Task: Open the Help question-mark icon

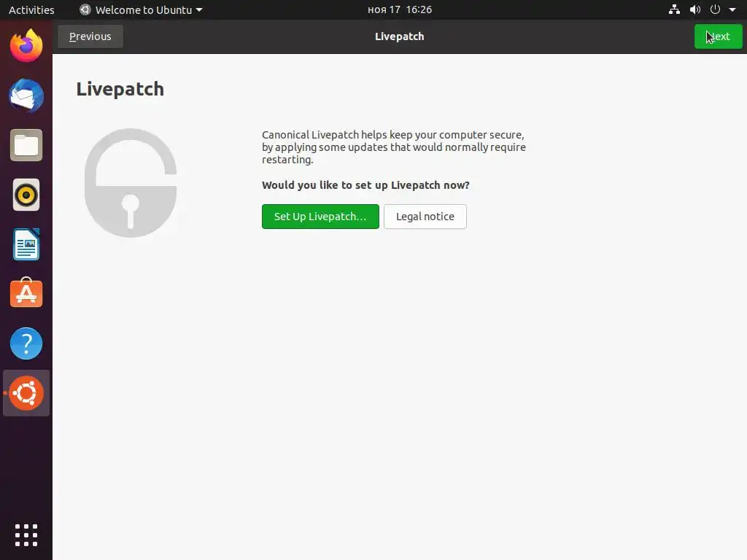Action: click(26, 343)
